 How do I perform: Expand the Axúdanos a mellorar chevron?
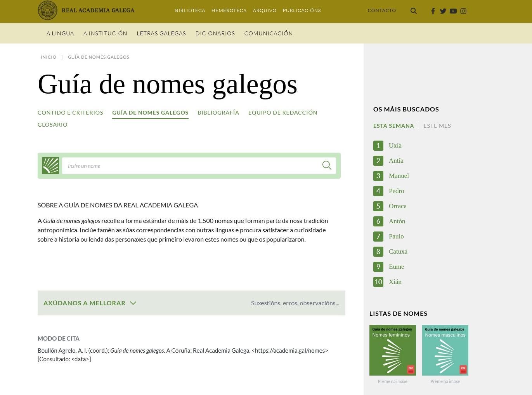click(133, 303)
